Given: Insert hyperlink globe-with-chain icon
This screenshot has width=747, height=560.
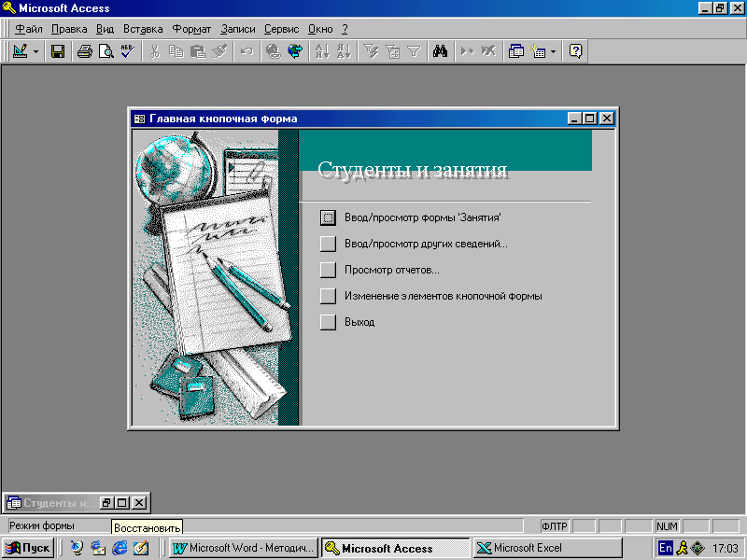Looking at the screenshot, I should tap(274, 51).
